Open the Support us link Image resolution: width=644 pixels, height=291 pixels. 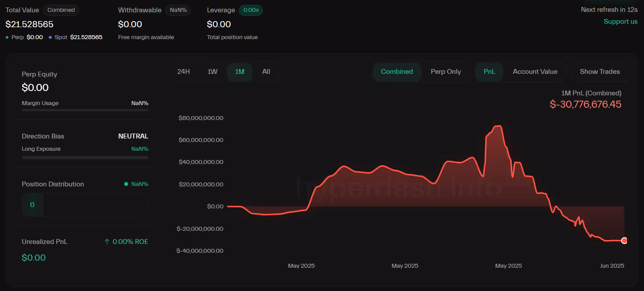(620, 21)
